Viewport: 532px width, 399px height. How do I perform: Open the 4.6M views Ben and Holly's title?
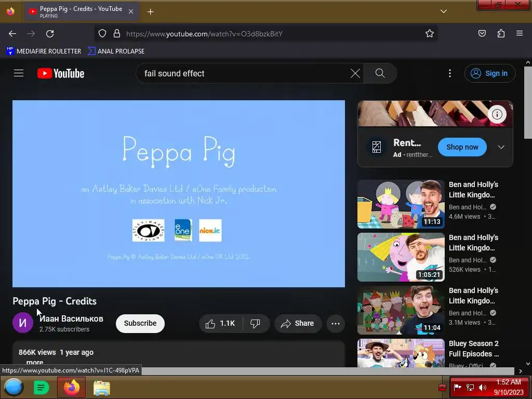pos(474,190)
